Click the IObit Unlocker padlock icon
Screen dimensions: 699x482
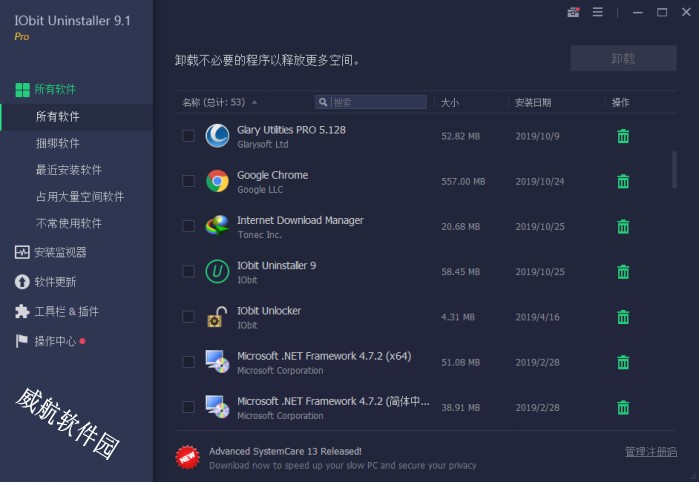[217, 317]
